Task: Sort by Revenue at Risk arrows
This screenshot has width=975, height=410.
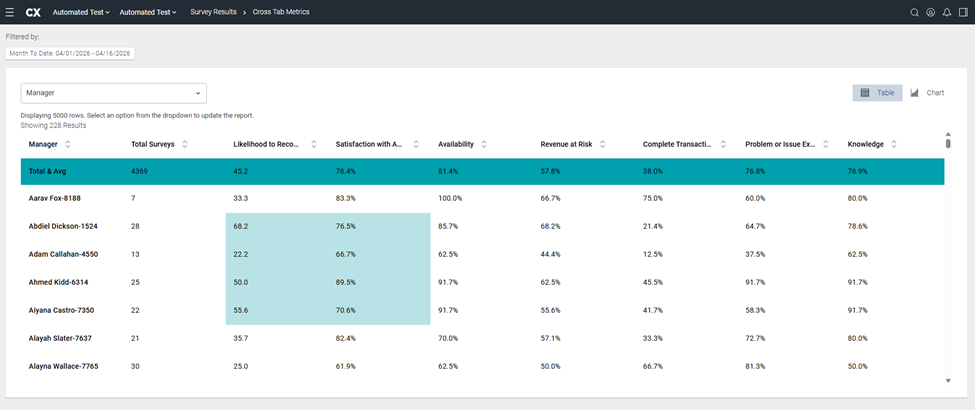Action: [x=602, y=144]
